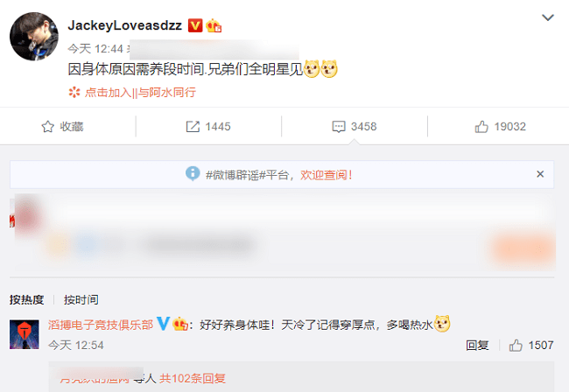Sort comments by 按热度

click(27, 299)
